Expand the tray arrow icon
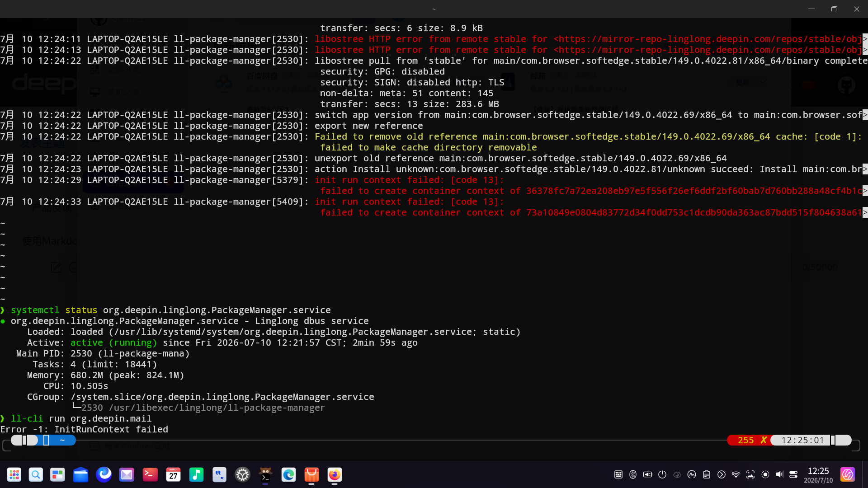 pyautogui.click(x=722, y=474)
